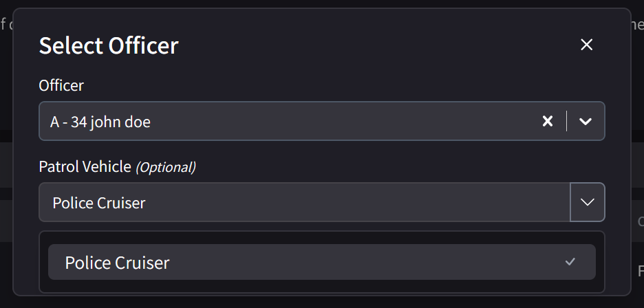644x308 pixels.
Task: Click empty space inside the Officer combo box
Action: tap(344, 122)
